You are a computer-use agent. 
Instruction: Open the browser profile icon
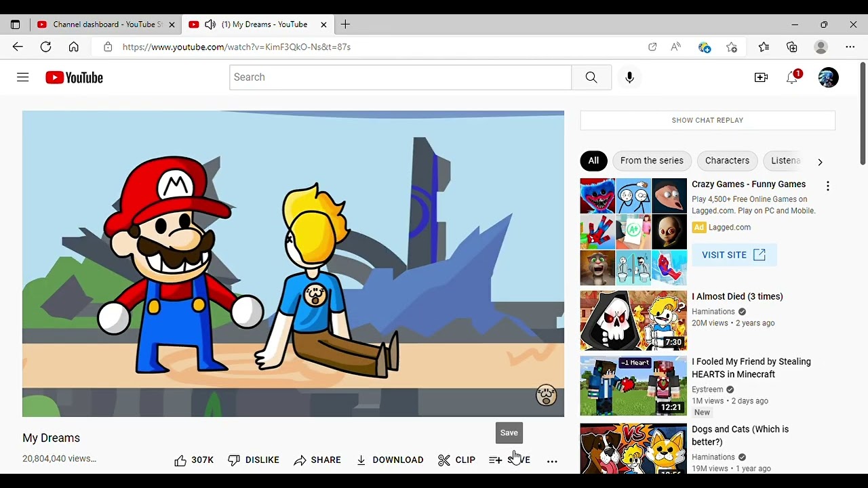click(x=821, y=47)
